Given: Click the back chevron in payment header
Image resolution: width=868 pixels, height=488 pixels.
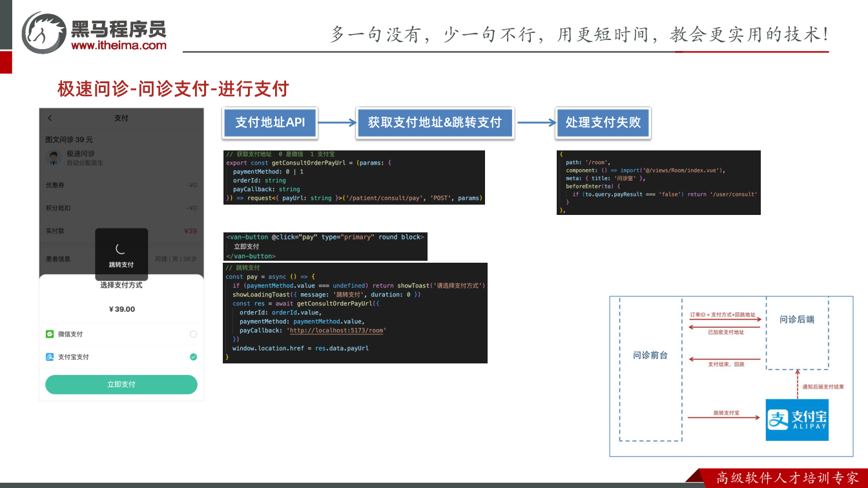Looking at the screenshot, I should pyautogui.click(x=50, y=118).
